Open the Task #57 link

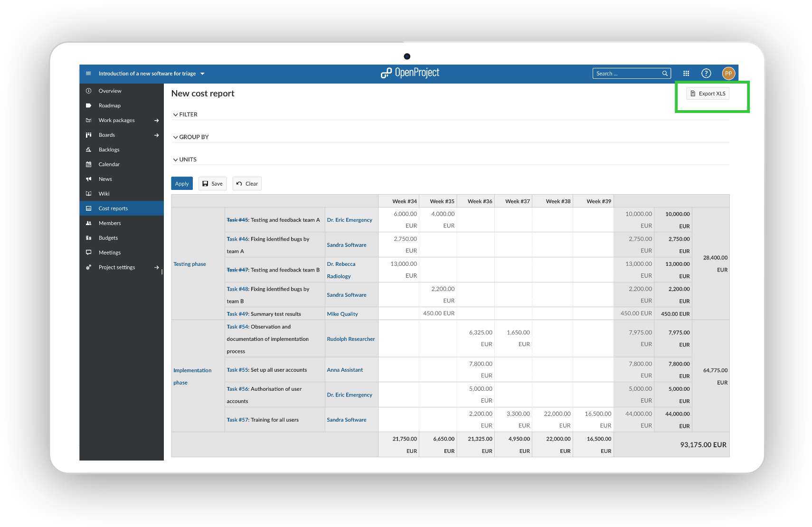[237, 420]
